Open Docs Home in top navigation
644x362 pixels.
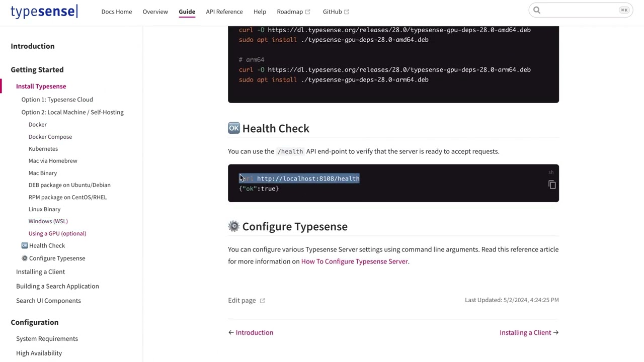(x=117, y=12)
